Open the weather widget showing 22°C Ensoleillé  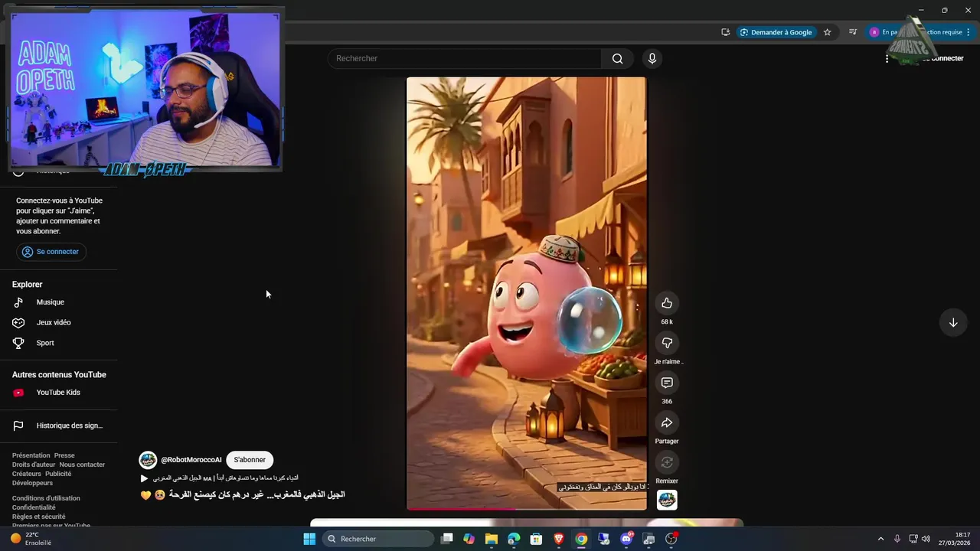(32, 539)
